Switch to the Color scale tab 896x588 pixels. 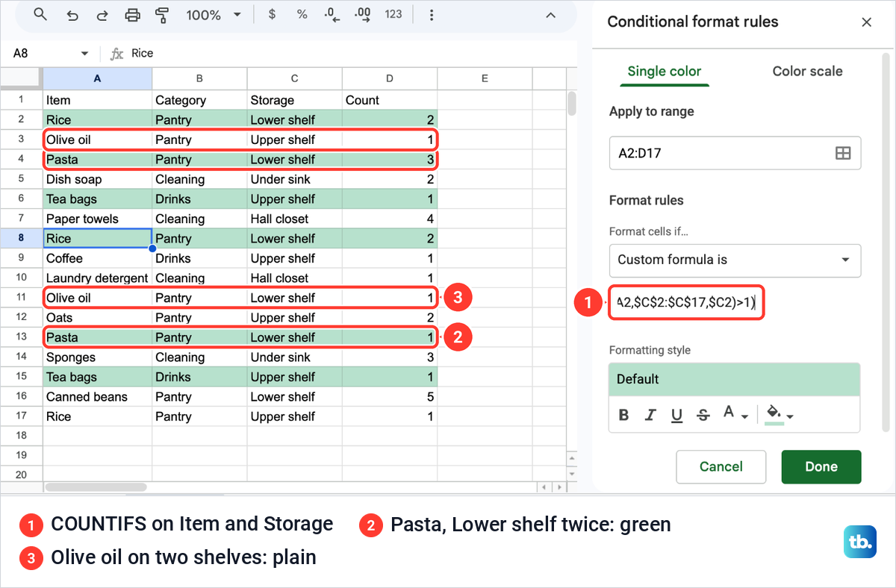coord(807,72)
